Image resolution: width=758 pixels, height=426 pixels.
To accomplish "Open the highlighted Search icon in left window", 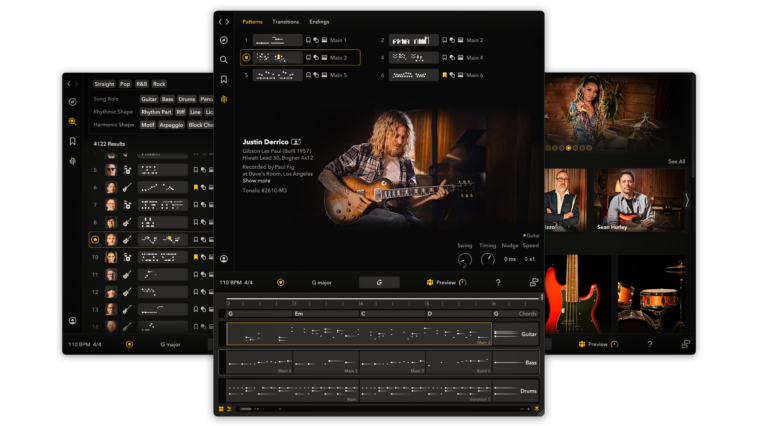I will [73, 121].
